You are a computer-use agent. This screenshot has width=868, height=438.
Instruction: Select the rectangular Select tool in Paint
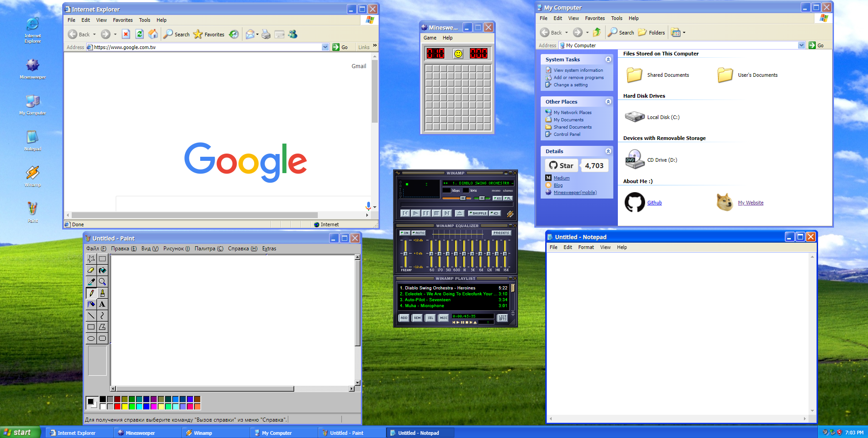[103, 259]
